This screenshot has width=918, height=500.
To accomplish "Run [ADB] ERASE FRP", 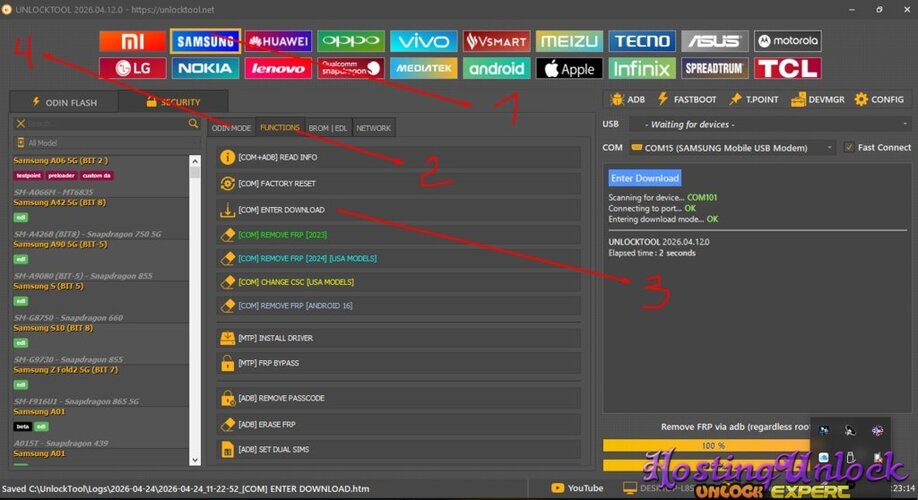I will (x=399, y=424).
